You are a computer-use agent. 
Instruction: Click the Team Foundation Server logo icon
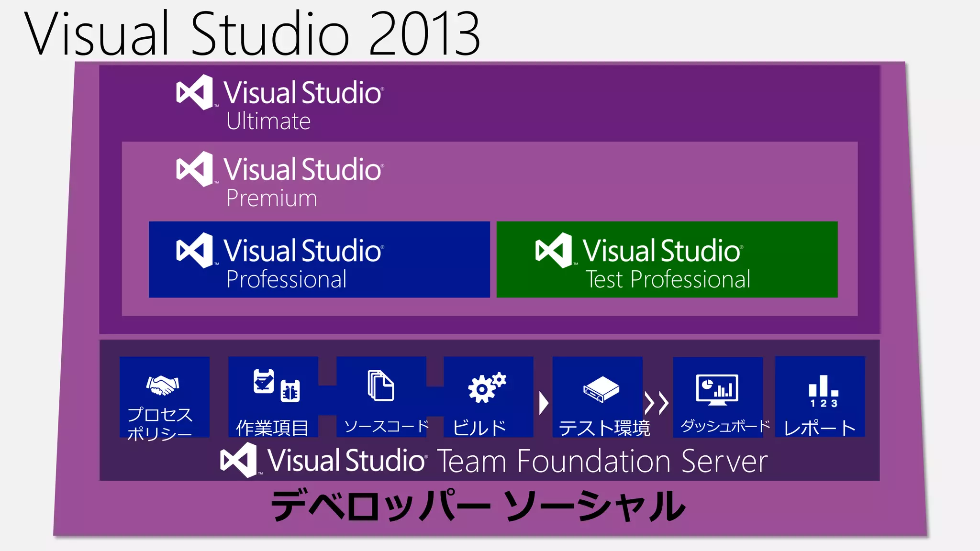coord(238,460)
